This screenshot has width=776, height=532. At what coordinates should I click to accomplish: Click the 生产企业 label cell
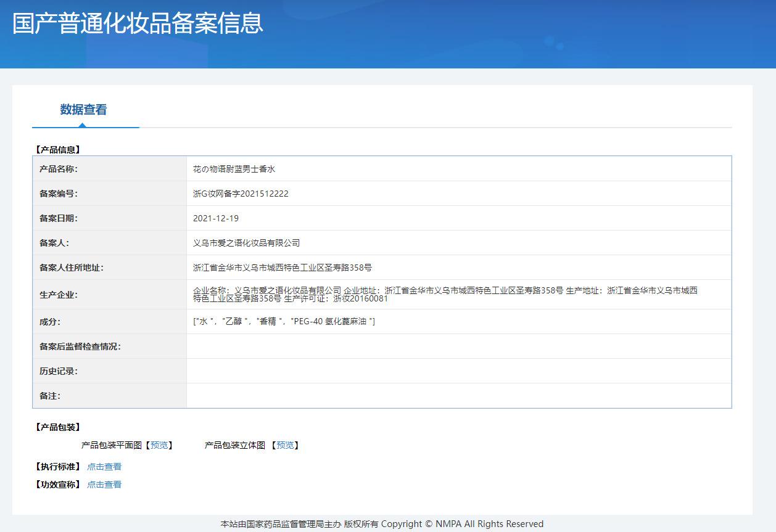pyautogui.click(x=110, y=295)
